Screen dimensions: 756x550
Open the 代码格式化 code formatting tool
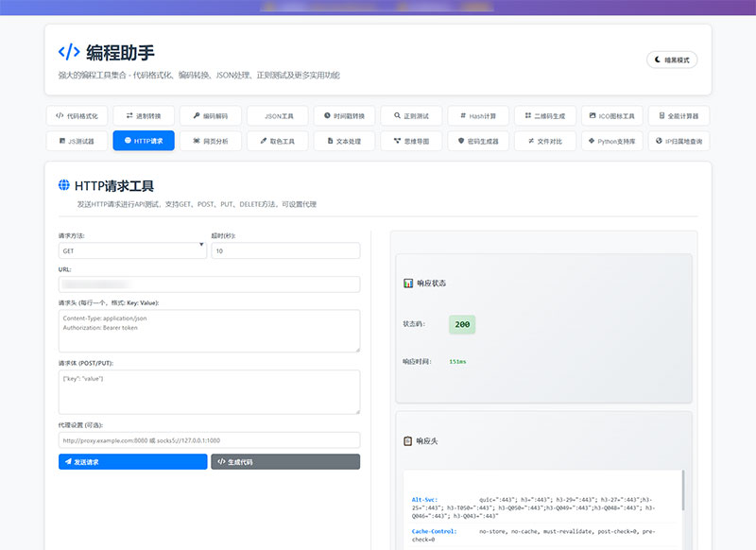click(x=77, y=115)
